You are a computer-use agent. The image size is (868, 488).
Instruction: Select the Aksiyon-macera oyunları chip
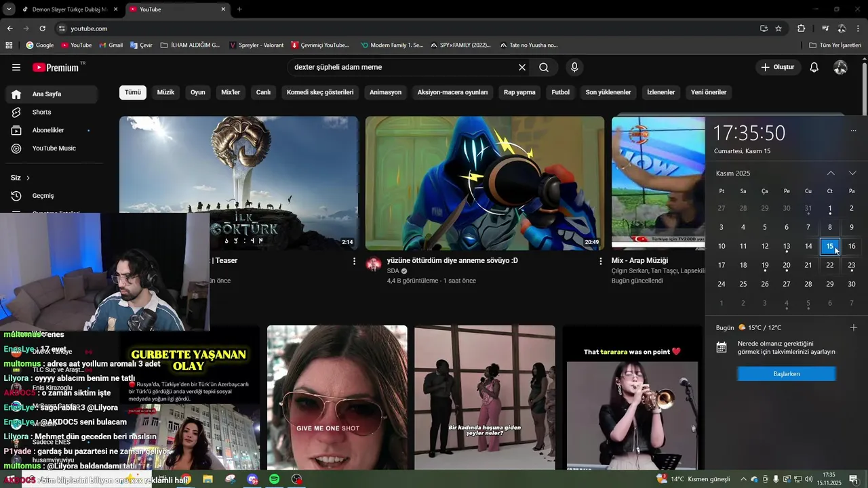click(x=452, y=92)
